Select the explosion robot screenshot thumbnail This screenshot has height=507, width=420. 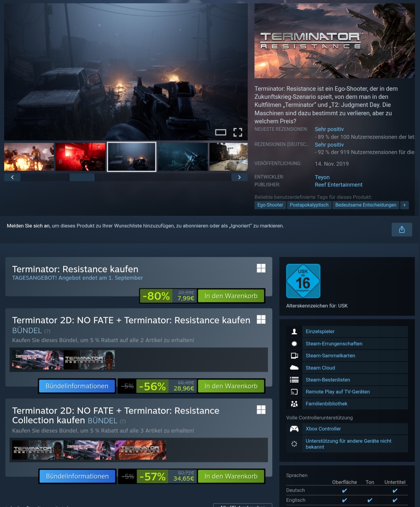pos(29,157)
